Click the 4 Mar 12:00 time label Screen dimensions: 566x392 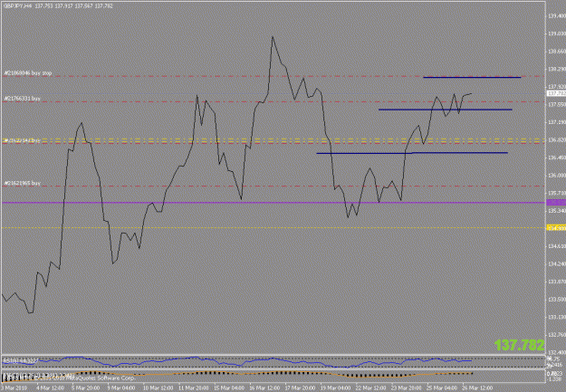coord(50,388)
